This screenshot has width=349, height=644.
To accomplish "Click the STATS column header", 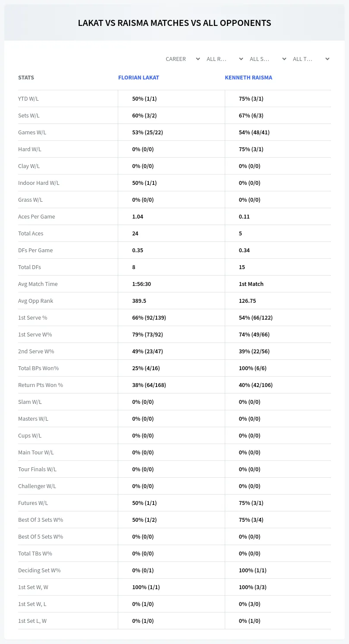I will tap(26, 78).
